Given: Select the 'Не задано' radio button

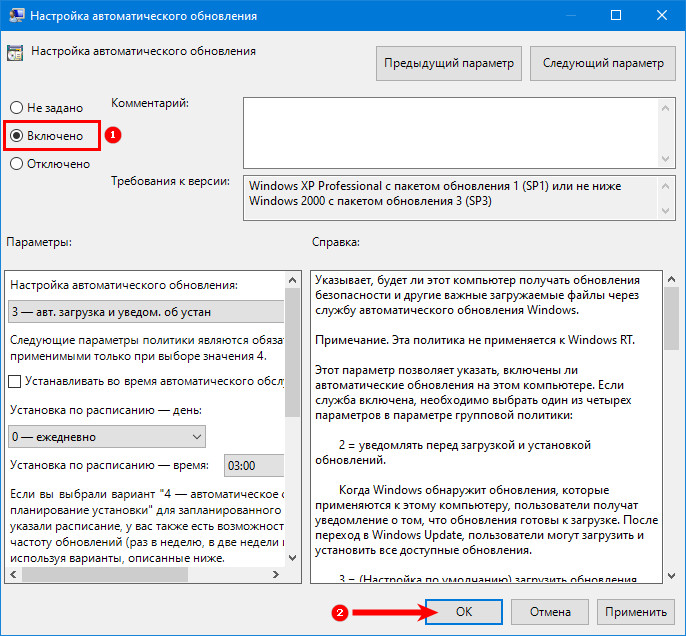Looking at the screenshot, I should (16, 108).
